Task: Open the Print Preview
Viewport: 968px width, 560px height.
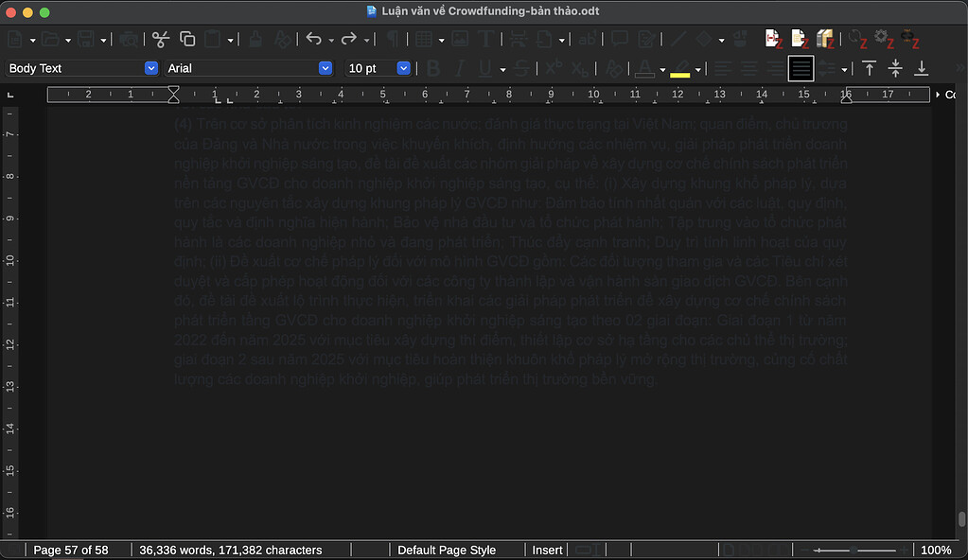Action: (129, 39)
